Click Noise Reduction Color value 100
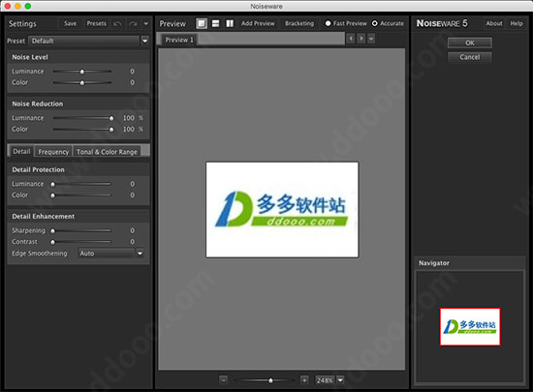The height and width of the screenshot is (392, 533). point(129,129)
